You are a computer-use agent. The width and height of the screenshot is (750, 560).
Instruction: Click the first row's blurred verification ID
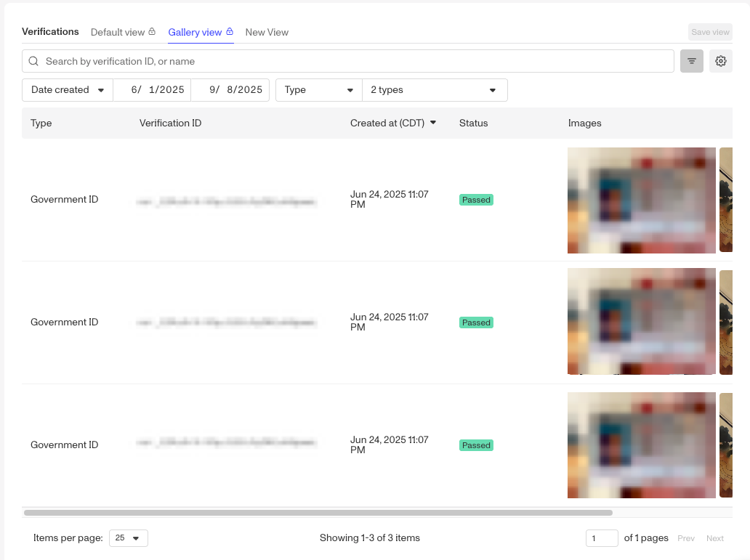tap(226, 202)
